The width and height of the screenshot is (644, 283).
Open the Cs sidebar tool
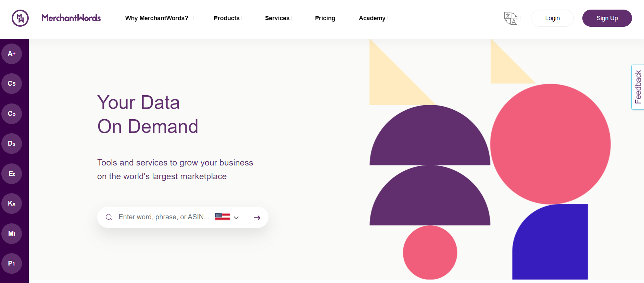pos(12,84)
